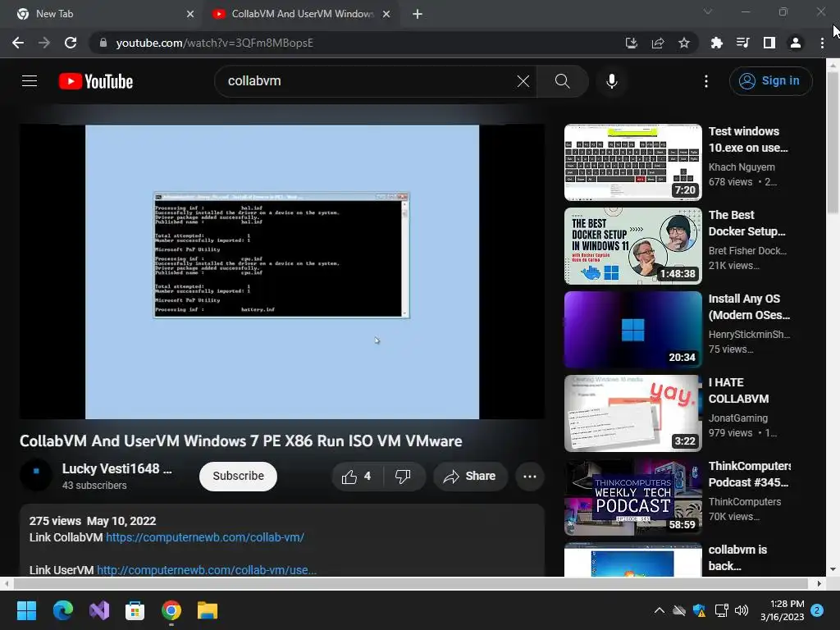Click the address bar URL

[214, 43]
